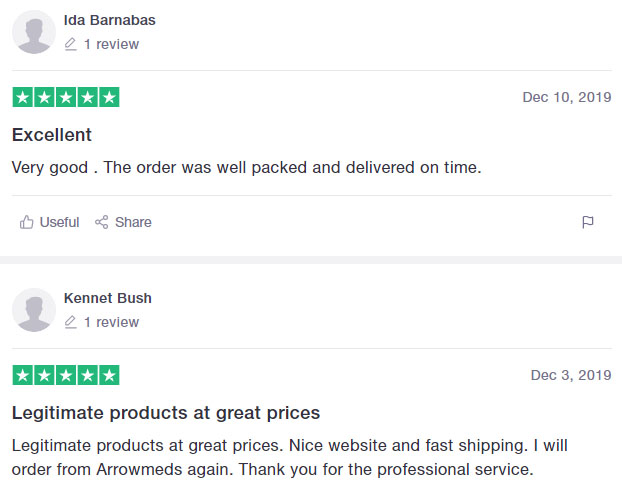
Task: Open Kennet Bush's reviewer name link
Action: point(108,298)
